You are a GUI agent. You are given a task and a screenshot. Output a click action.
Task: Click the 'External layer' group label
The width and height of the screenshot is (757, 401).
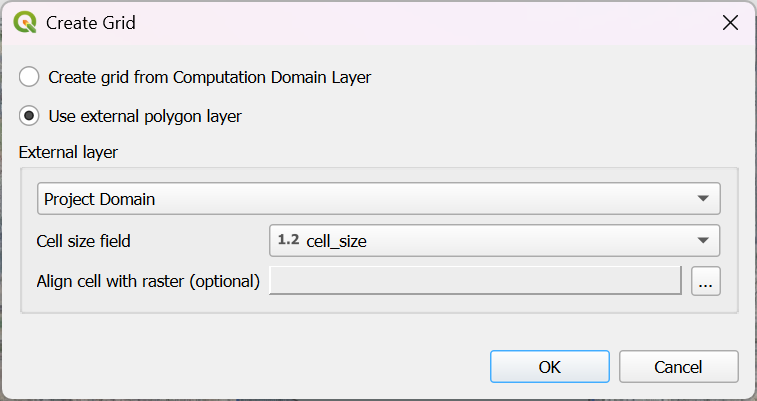69,152
